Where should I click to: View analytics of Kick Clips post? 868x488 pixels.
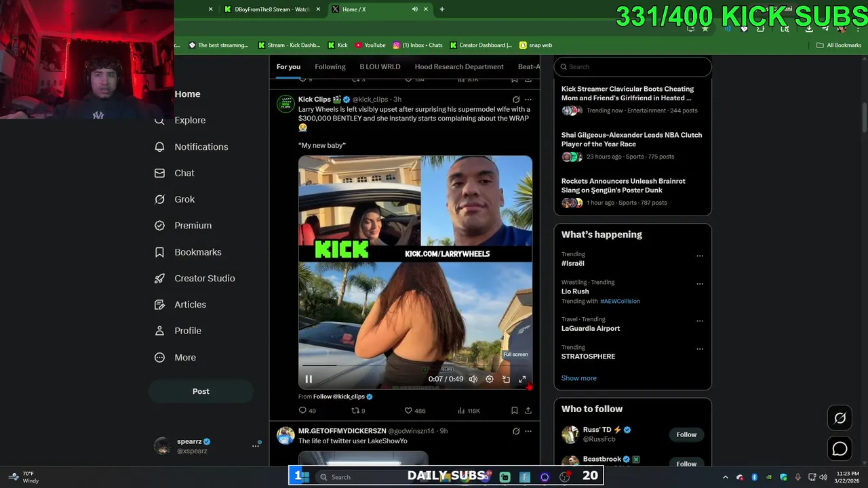[469, 411]
